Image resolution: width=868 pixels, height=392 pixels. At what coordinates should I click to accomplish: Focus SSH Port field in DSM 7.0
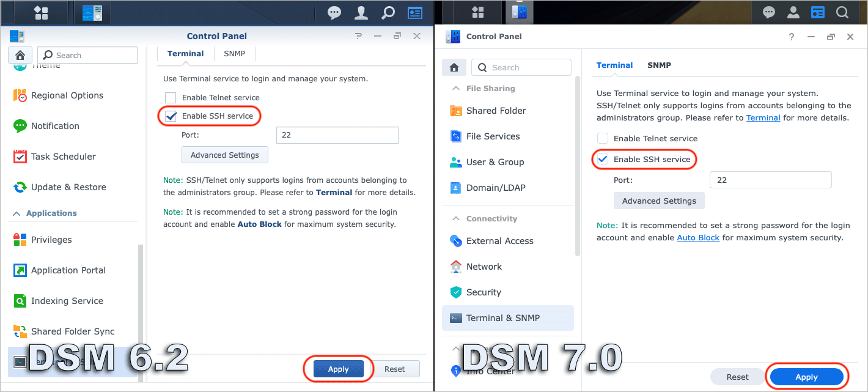pyautogui.click(x=771, y=180)
